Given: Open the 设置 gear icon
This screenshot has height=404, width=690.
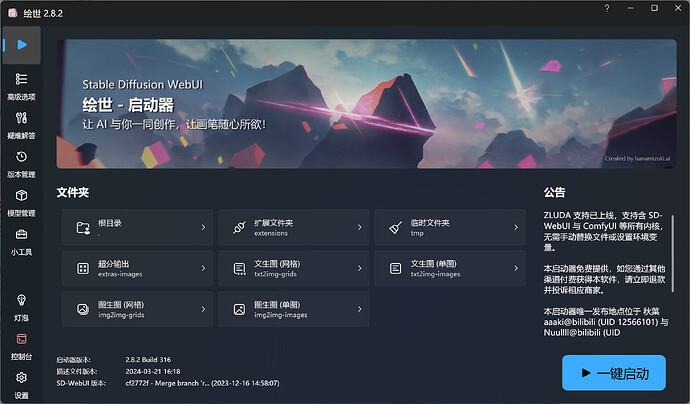Looking at the screenshot, I should (21, 378).
